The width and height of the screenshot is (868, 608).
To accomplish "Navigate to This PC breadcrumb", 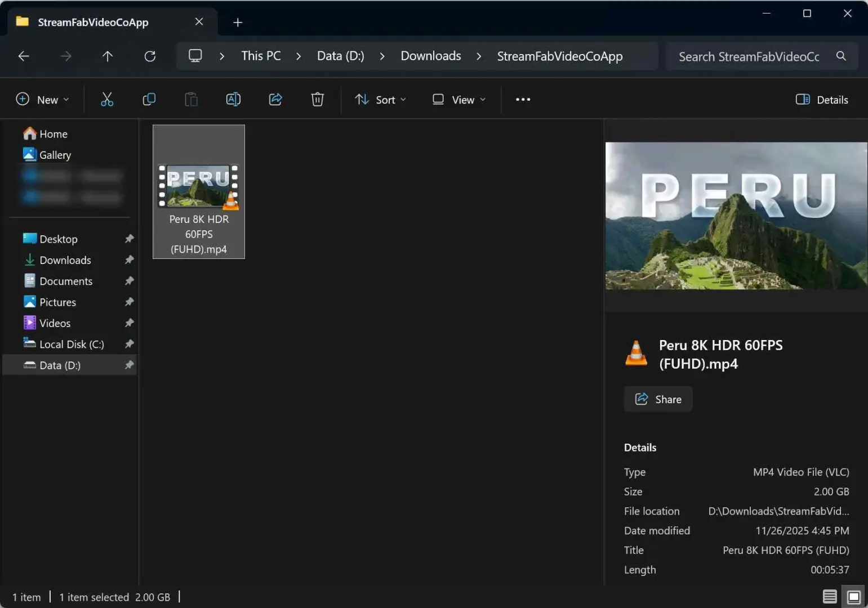I will point(261,56).
